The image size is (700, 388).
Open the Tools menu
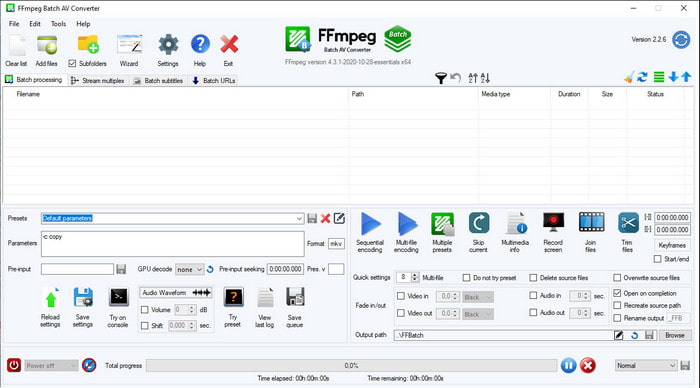[58, 24]
